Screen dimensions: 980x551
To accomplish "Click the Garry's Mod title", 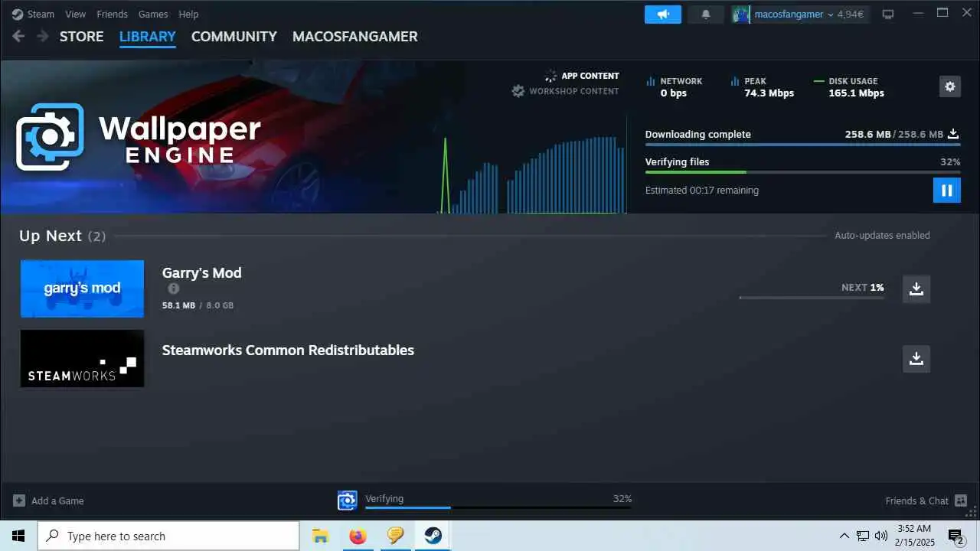I will coord(201,272).
